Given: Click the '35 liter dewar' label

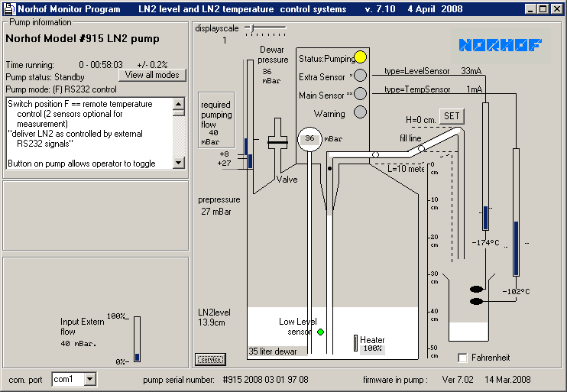Looking at the screenshot, I should click(273, 352).
